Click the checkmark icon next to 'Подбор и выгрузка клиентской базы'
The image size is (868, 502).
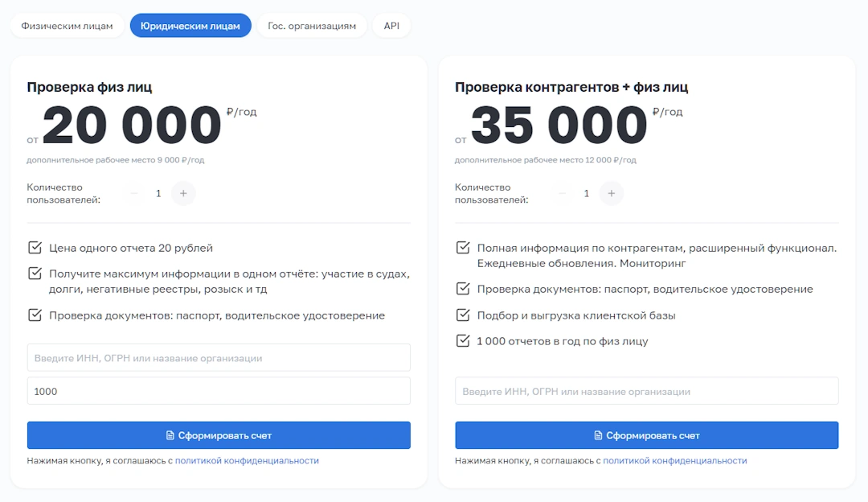[x=463, y=315]
